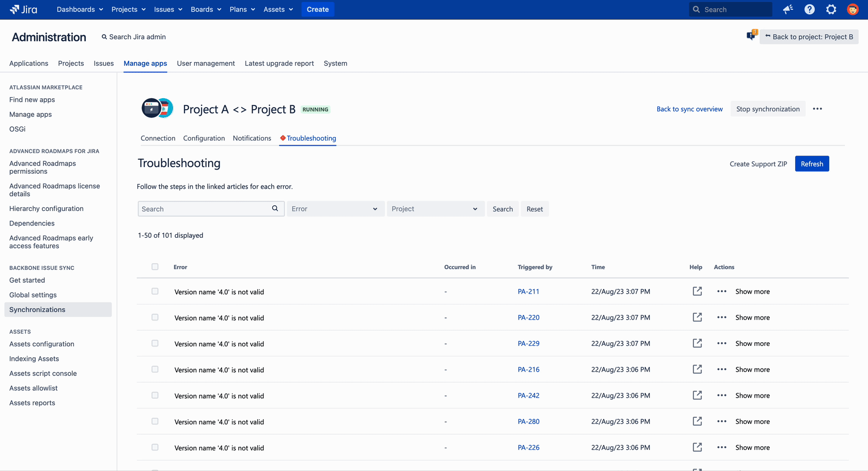The image size is (868, 471).
Task: Open external help link for the PA-211 error
Action: [x=697, y=291]
